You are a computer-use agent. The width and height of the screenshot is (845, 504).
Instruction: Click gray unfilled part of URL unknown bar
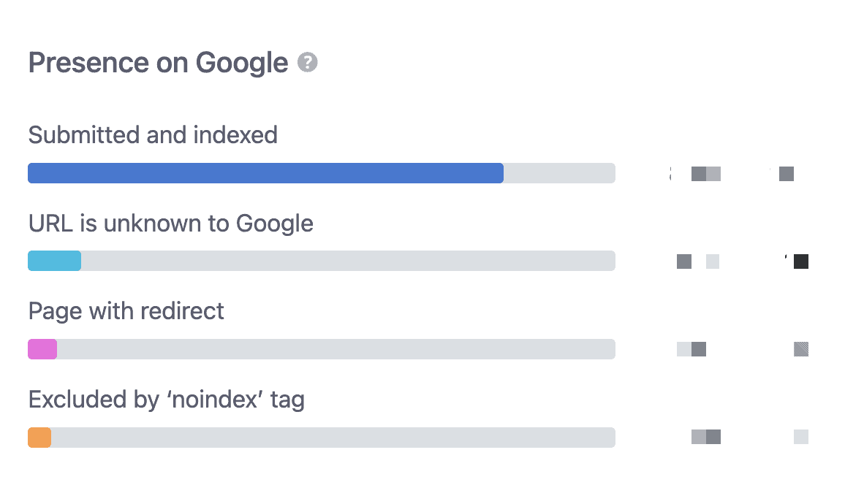tap(347, 261)
